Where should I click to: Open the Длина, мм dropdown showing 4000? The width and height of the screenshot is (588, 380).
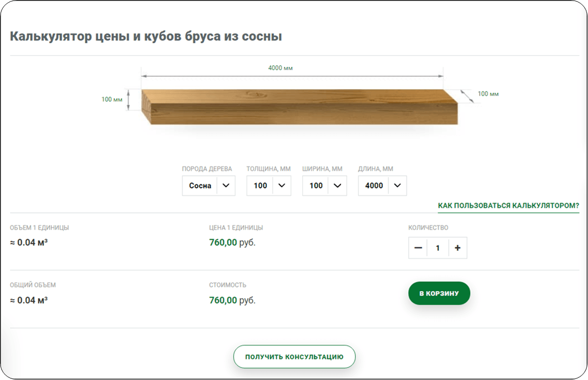[x=382, y=186]
